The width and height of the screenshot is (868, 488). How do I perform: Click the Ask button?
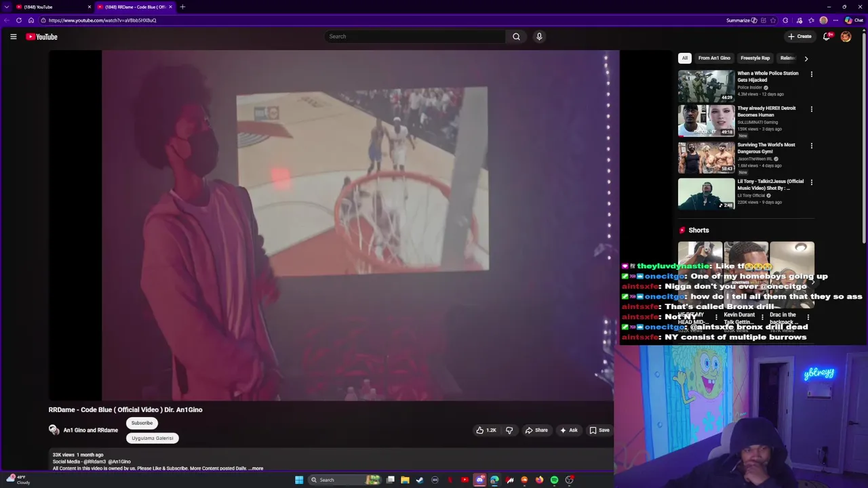click(568, 430)
